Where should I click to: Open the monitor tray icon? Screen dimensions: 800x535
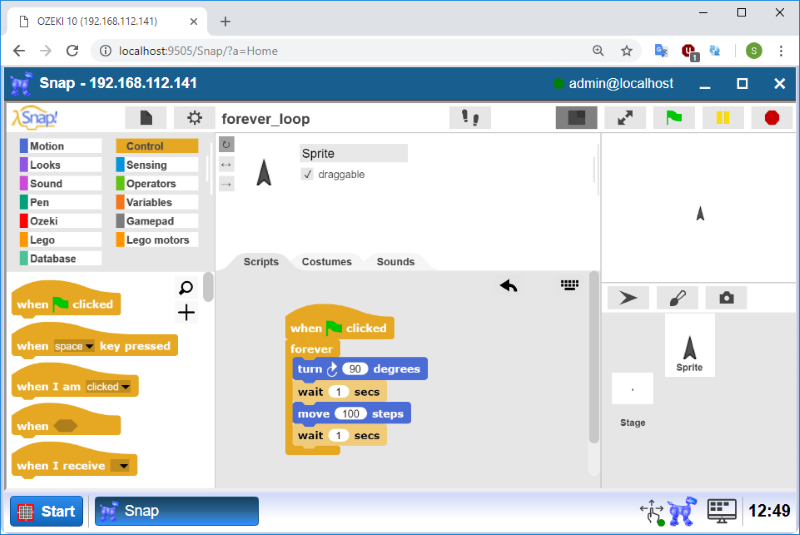[721, 511]
